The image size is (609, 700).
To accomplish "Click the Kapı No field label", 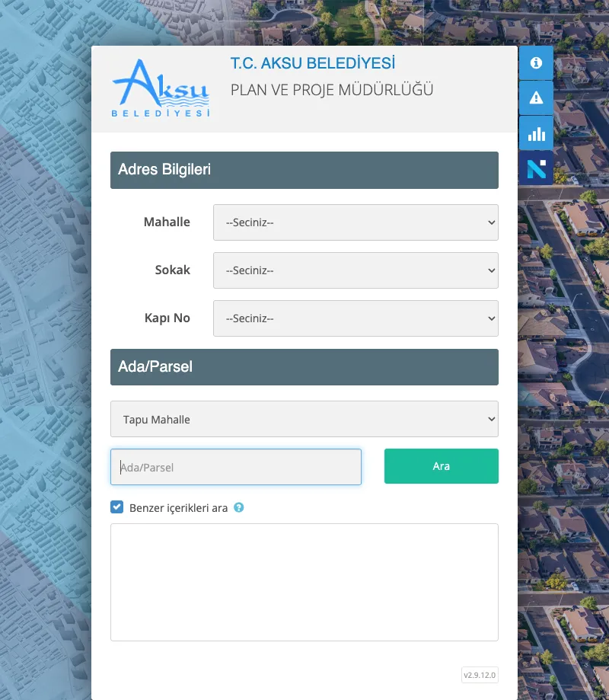I will 167,318.
